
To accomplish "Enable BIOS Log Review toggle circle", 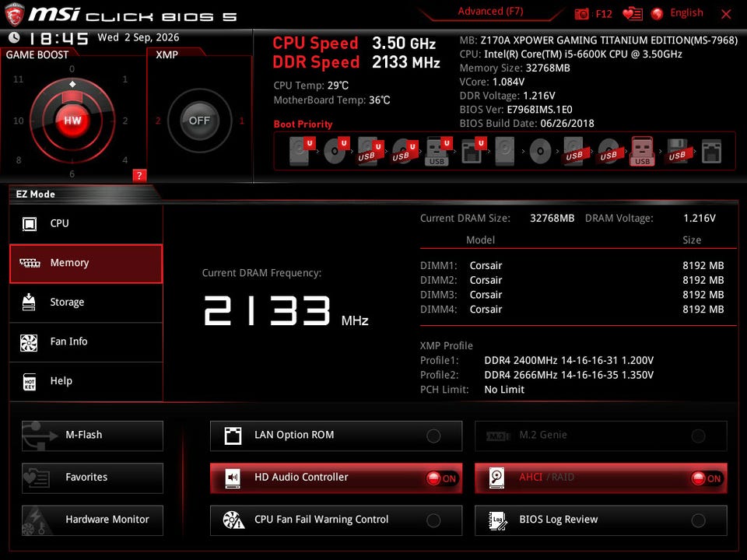I will click(x=699, y=520).
